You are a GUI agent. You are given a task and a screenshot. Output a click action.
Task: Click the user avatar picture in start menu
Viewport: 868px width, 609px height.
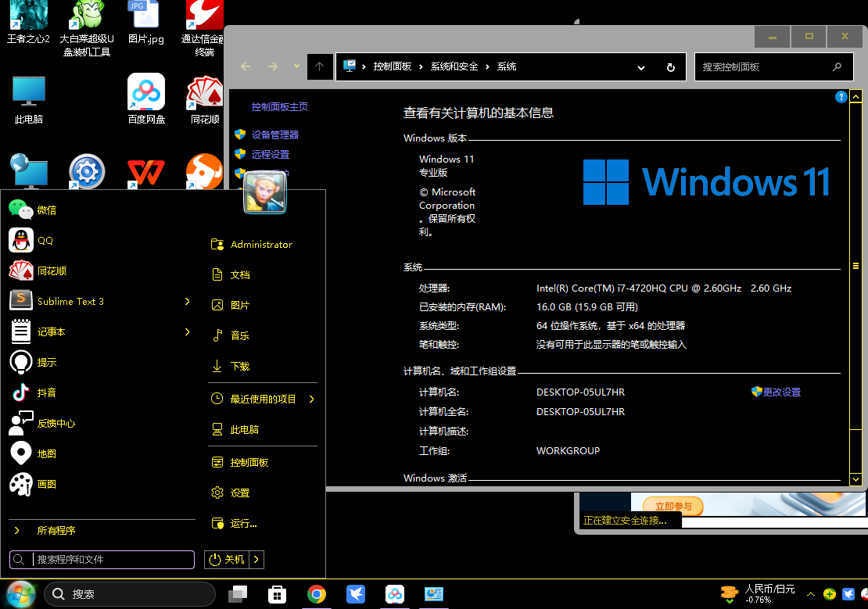[x=264, y=192]
